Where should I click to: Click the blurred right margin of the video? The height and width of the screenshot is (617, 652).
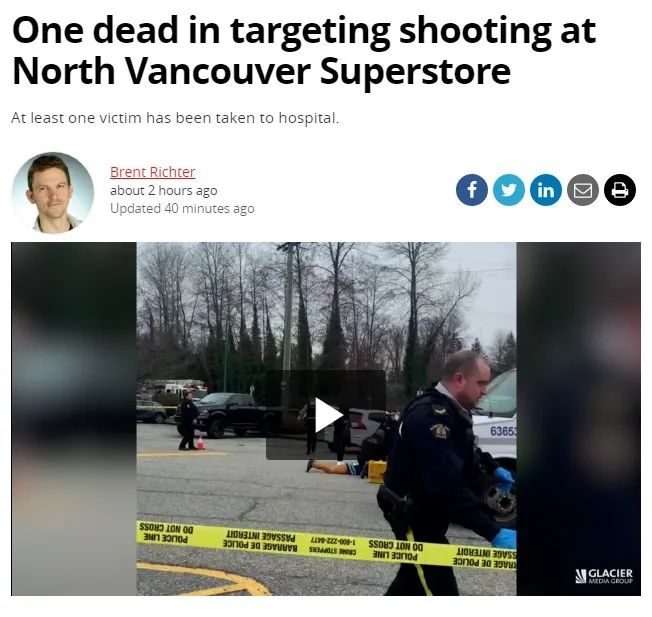[x=578, y=419]
